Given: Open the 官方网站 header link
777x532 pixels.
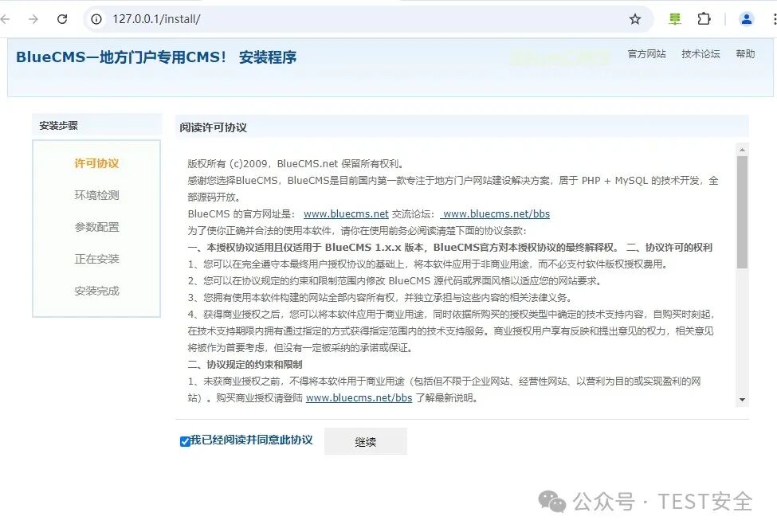Looking at the screenshot, I should point(646,53).
